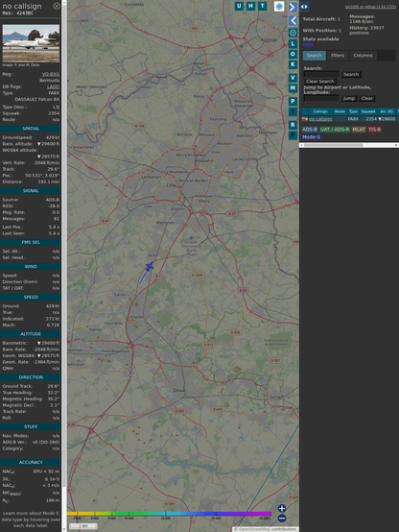Sort table by Route column
Viewport: 399px width, 532px height.
[x=340, y=111]
